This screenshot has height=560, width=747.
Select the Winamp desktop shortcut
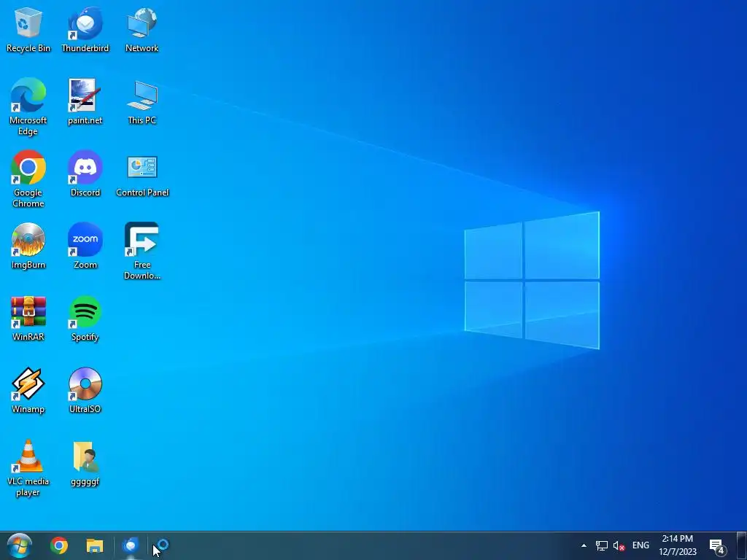[28, 391]
